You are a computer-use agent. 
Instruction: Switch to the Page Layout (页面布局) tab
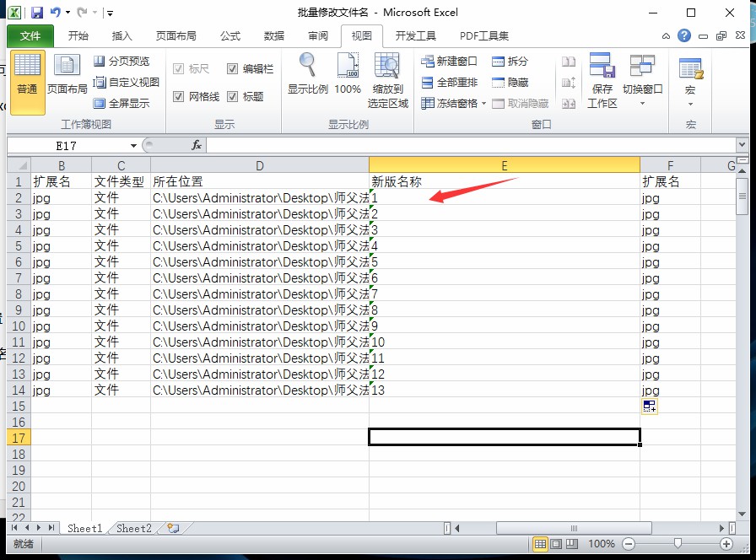click(x=176, y=36)
